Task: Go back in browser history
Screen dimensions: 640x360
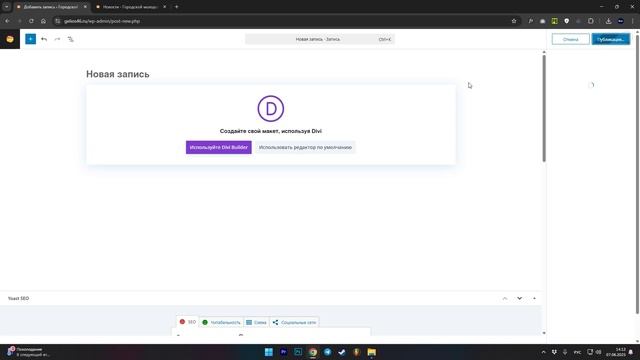Action: tap(7, 21)
